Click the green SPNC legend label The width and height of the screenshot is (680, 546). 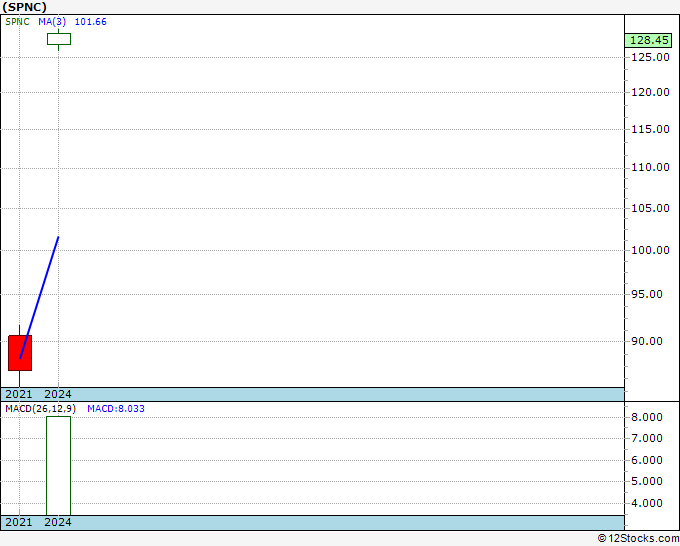(17, 21)
